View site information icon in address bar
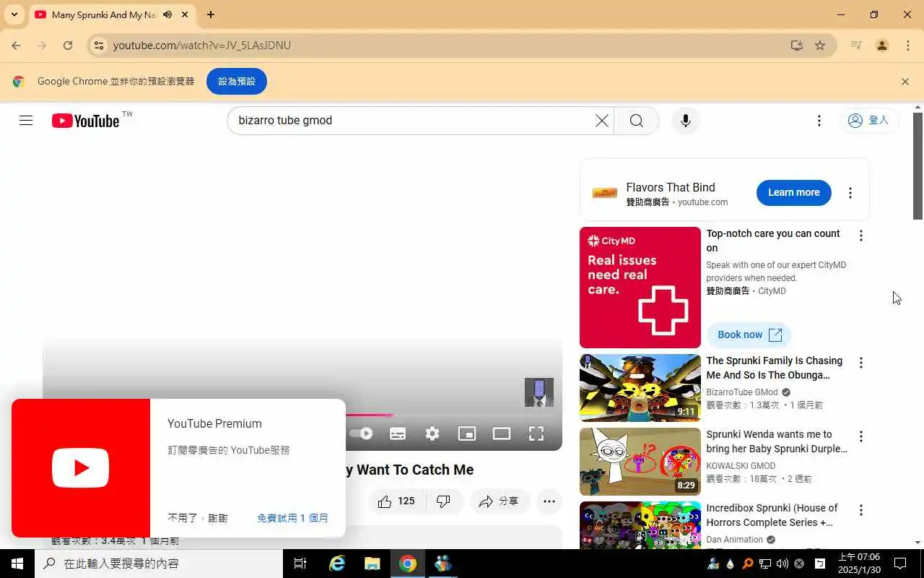924x578 pixels. [x=100, y=46]
